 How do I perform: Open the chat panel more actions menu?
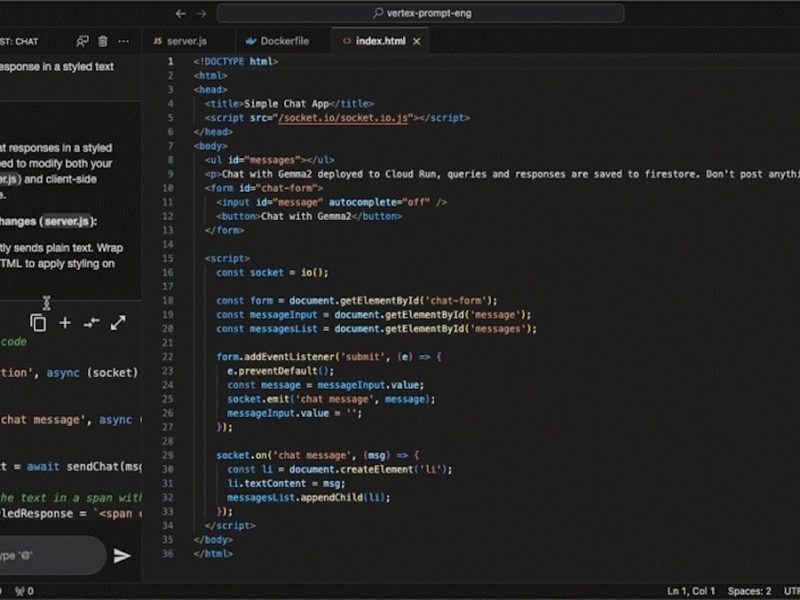pos(123,41)
